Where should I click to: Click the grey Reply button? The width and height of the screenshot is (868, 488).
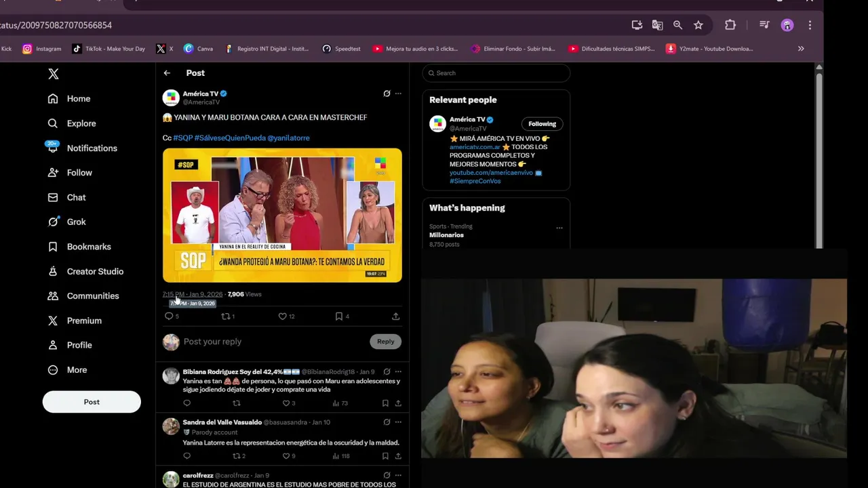pyautogui.click(x=386, y=342)
